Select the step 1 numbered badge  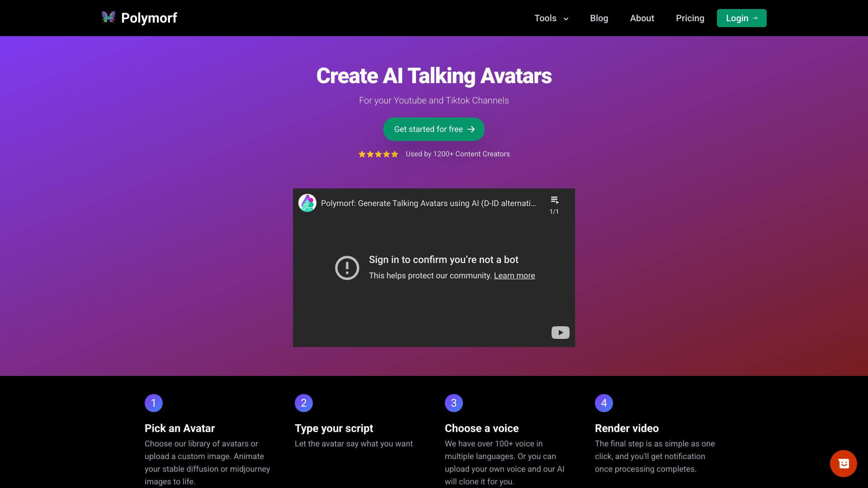154,403
